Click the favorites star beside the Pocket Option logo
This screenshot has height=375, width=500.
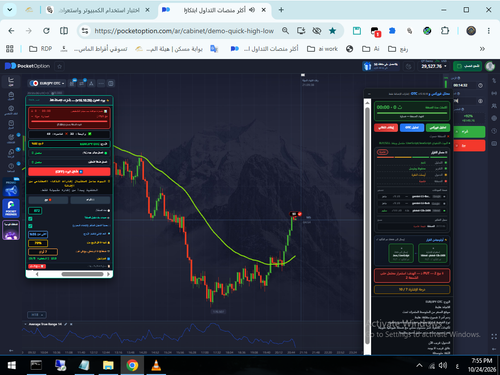(x=60, y=66)
